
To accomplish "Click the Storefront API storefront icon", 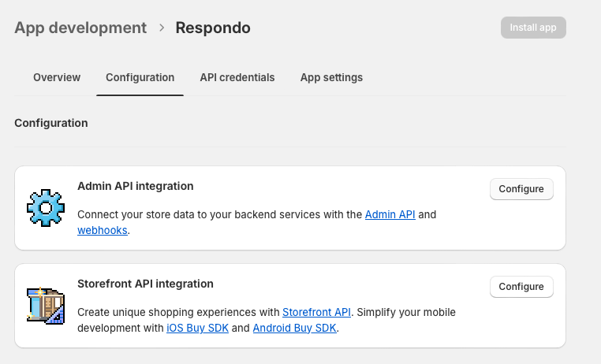I will click(46, 306).
